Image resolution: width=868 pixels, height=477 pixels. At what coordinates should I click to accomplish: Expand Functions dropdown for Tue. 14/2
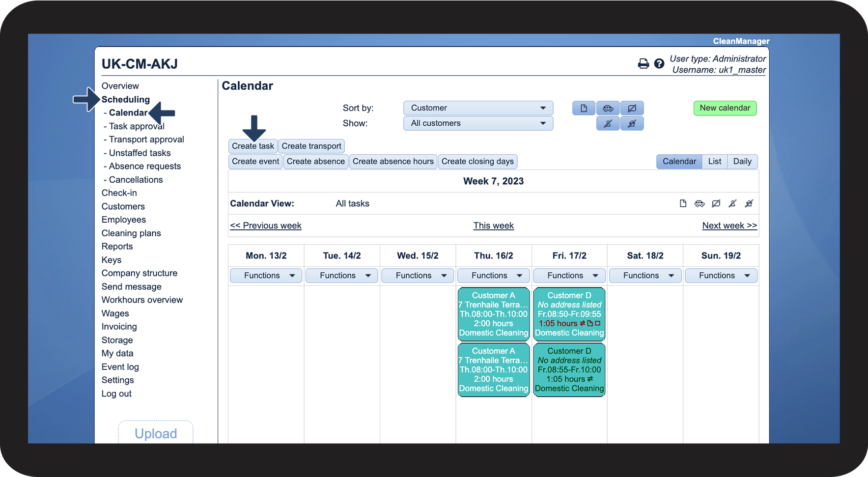tap(341, 276)
